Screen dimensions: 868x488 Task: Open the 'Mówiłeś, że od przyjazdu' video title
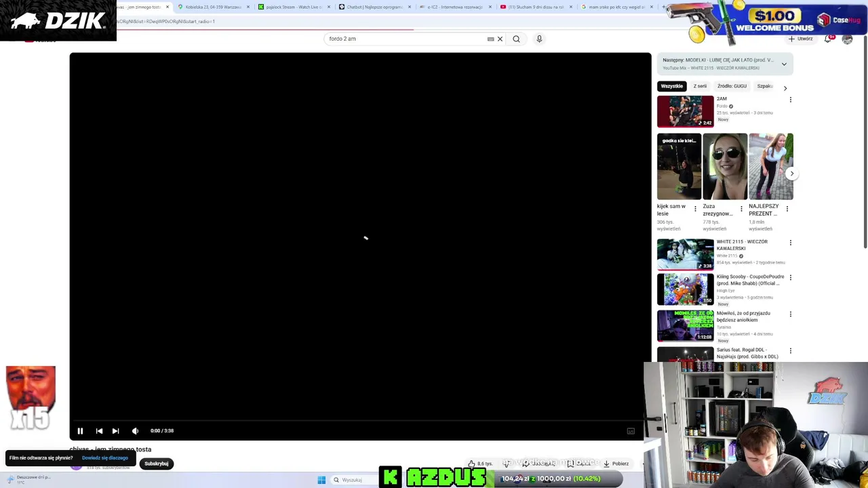pyautogui.click(x=743, y=317)
